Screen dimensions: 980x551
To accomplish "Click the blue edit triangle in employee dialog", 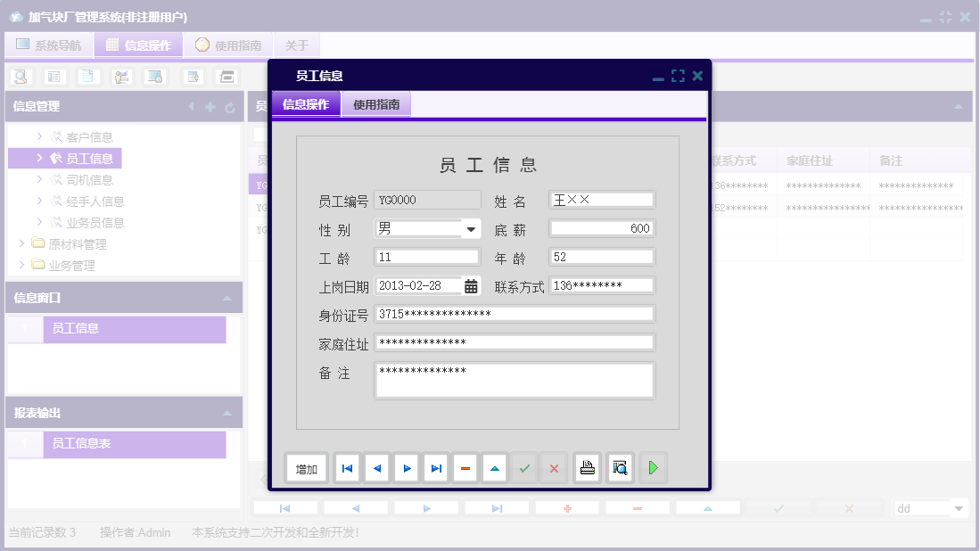I will 494,467.
